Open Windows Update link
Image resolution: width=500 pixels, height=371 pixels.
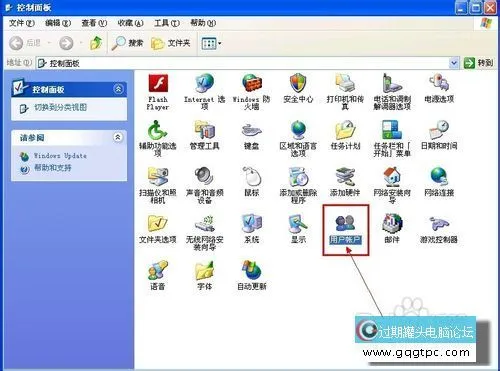click(x=60, y=156)
